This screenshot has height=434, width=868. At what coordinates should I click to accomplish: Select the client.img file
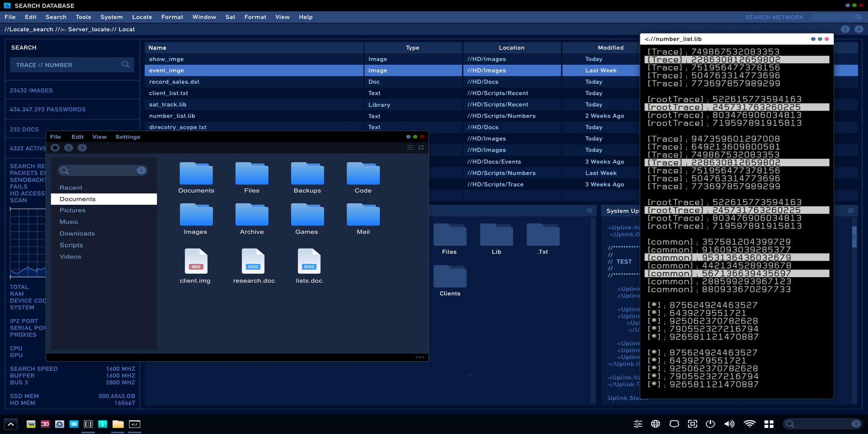[195, 266]
